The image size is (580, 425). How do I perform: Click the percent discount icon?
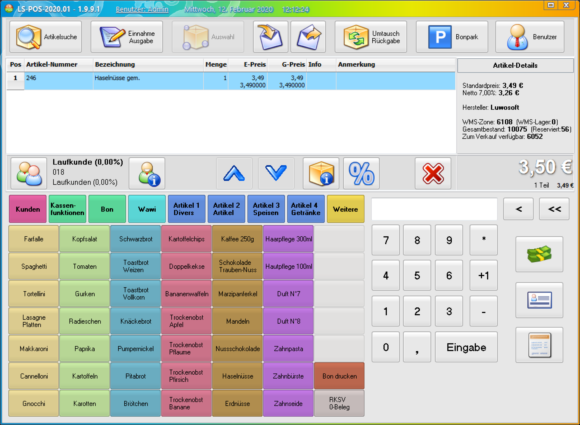361,173
